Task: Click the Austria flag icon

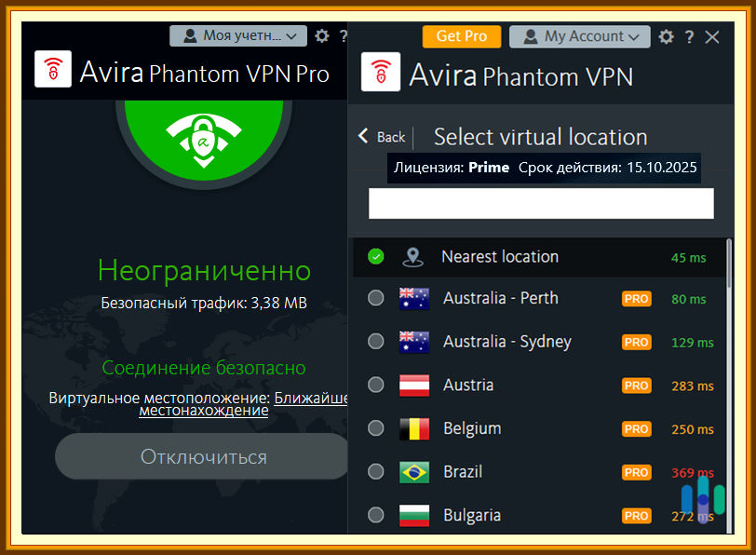Action: (x=414, y=386)
